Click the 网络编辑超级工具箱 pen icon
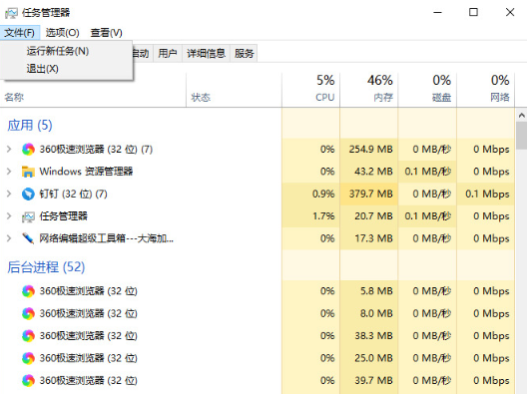Image resolution: width=532 pixels, height=394 pixels. tap(28, 238)
